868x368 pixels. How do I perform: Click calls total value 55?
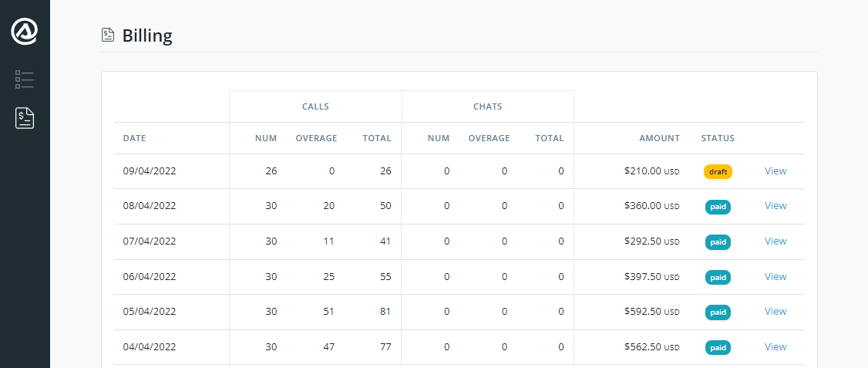point(385,276)
